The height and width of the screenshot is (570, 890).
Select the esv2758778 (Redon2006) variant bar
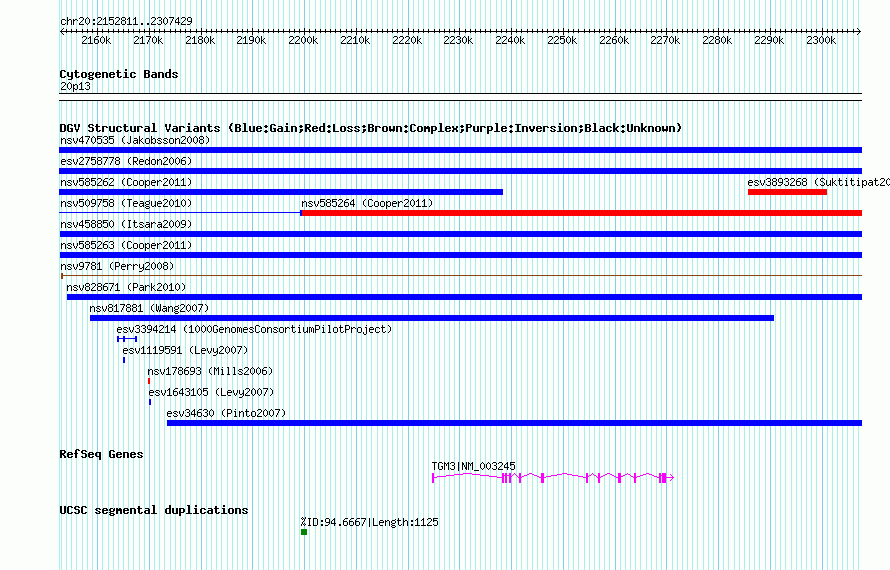tap(460, 171)
